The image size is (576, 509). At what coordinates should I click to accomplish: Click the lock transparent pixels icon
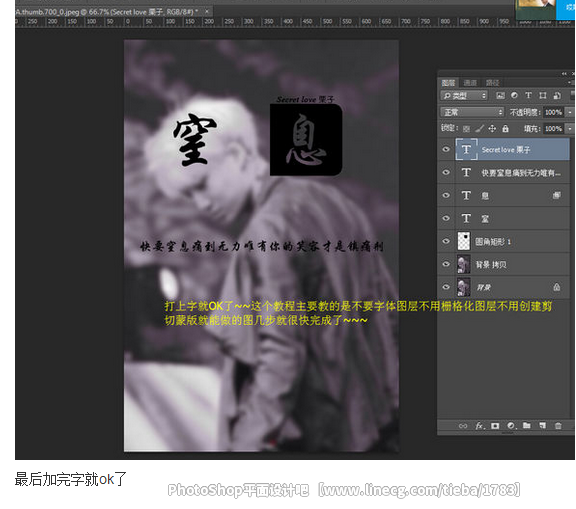point(466,129)
